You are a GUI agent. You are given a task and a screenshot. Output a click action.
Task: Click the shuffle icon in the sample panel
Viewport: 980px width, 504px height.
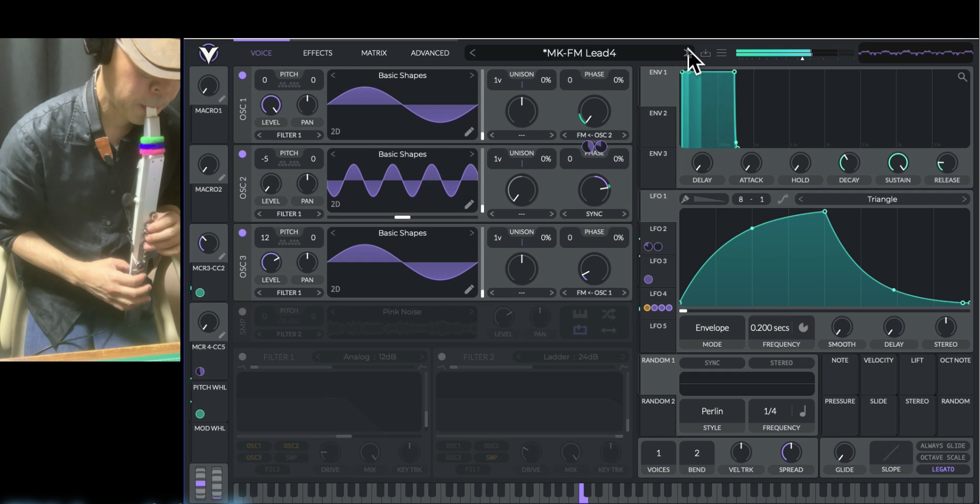pyautogui.click(x=609, y=313)
